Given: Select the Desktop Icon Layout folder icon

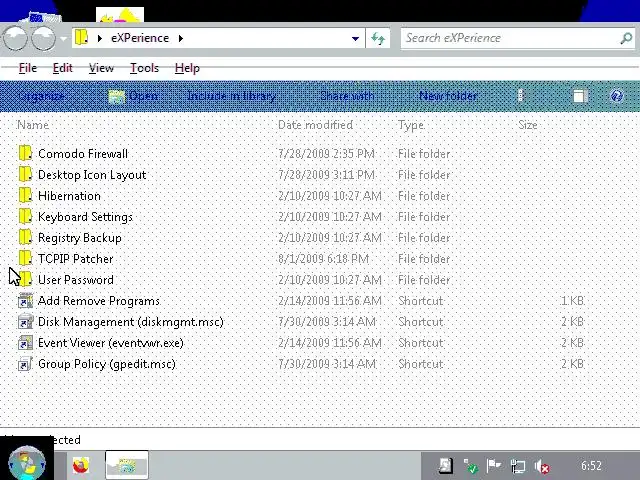Looking at the screenshot, I should [x=25, y=174].
